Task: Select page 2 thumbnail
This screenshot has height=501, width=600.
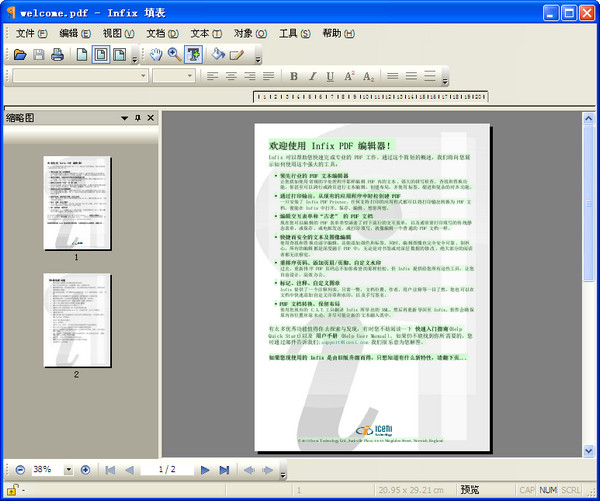Action: click(x=76, y=319)
